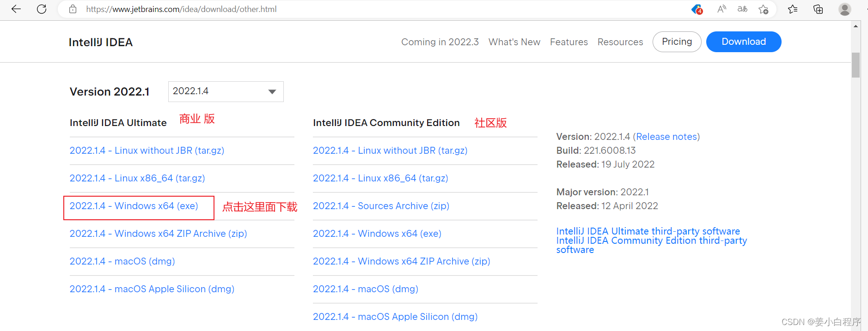
Task: Download Ultimate Linux without JBR (tar.gz)
Action: pos(147,150)
